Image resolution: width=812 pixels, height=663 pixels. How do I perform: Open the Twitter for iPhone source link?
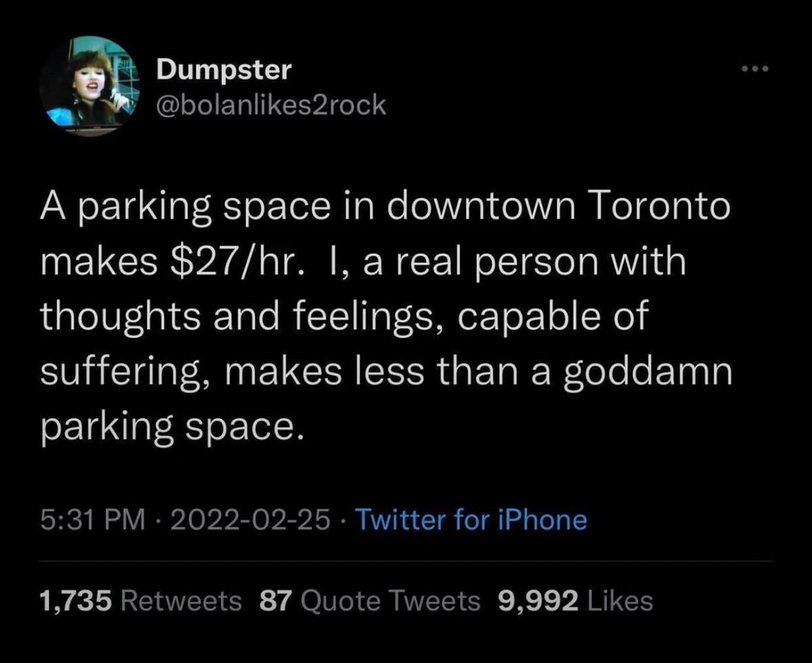tap(470, 520)
